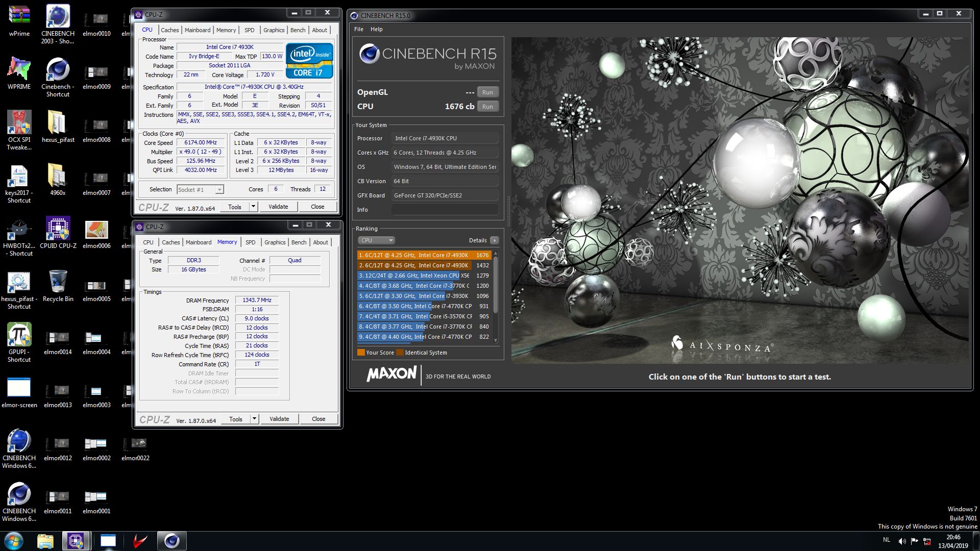980x551 pixels.
Task: Launch CPUID CPU-Z desktop icon
Action: point(58,233)
